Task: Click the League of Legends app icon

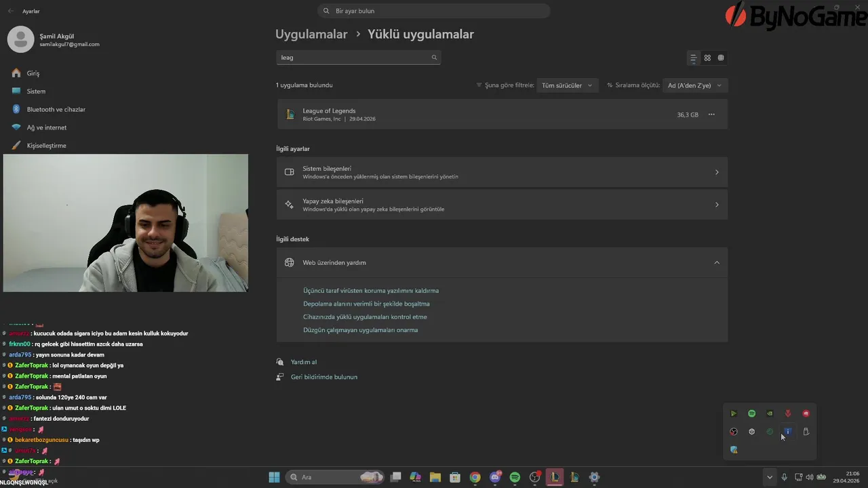Action: pos(290,115)
